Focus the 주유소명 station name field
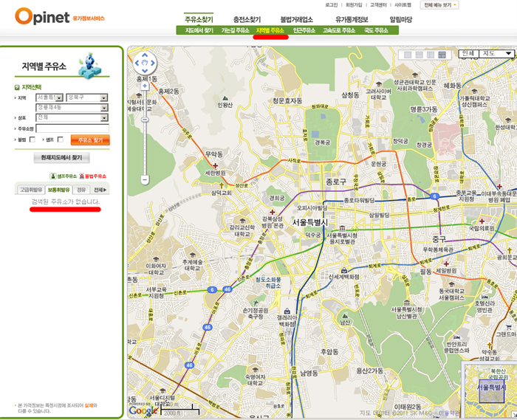 (72, 128)
